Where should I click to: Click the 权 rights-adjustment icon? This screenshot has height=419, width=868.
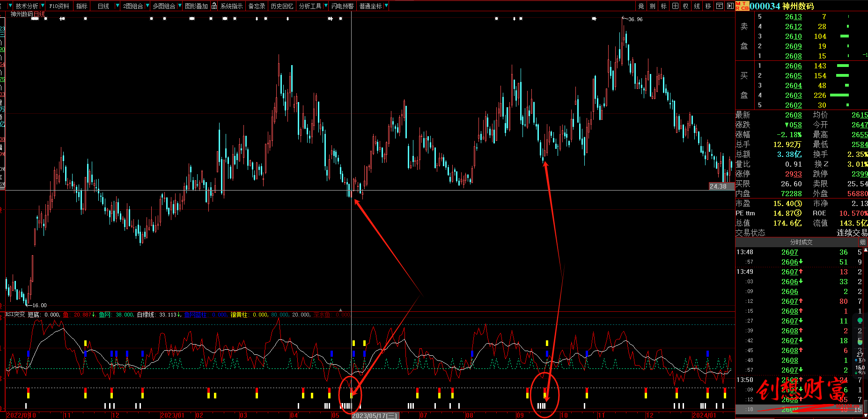tap(686, 6)
